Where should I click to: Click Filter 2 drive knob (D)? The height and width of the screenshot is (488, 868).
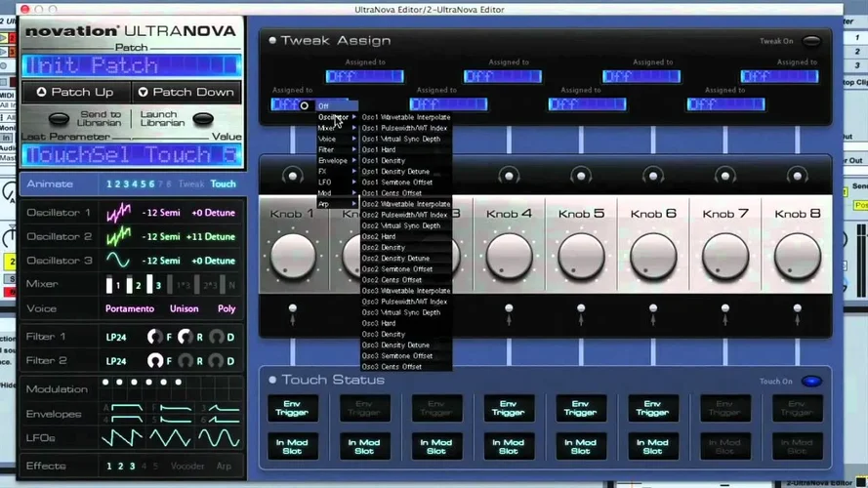coord(217,361)
